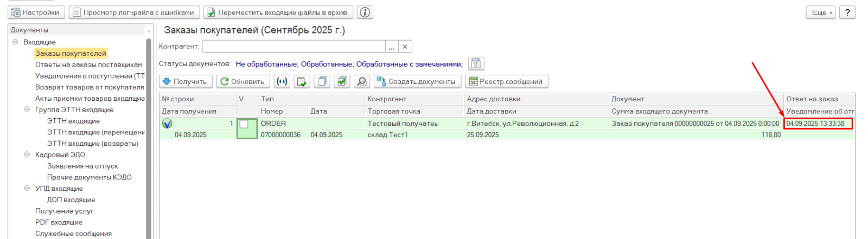
Task: Collapse the Входящие tree node
Action: [15, 42]
